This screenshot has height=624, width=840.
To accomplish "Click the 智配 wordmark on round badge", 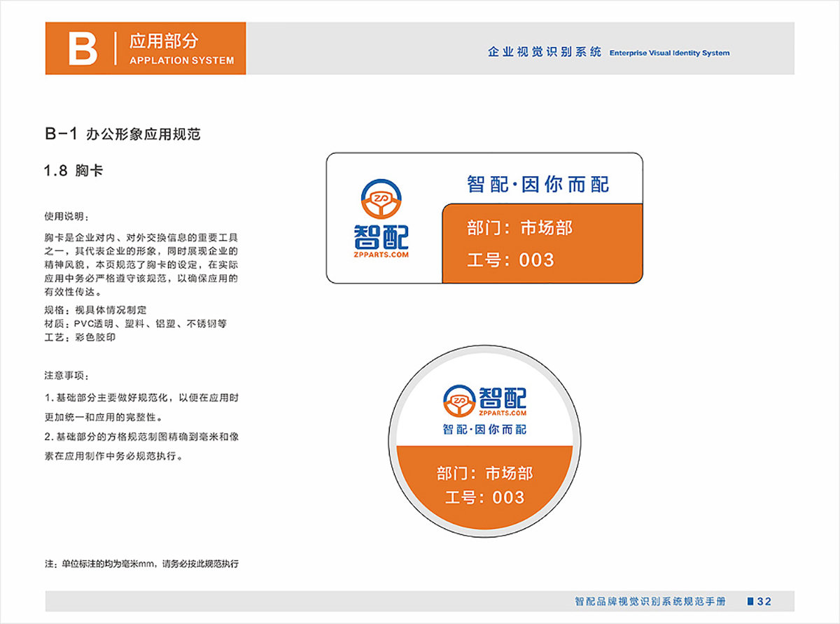I will 503,397.
